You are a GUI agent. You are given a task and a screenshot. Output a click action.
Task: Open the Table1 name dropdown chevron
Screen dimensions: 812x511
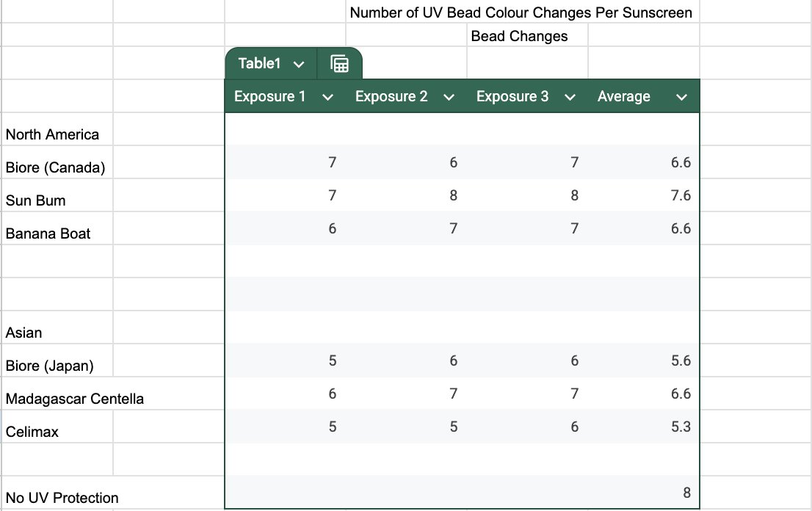click(x=299, y=65)
